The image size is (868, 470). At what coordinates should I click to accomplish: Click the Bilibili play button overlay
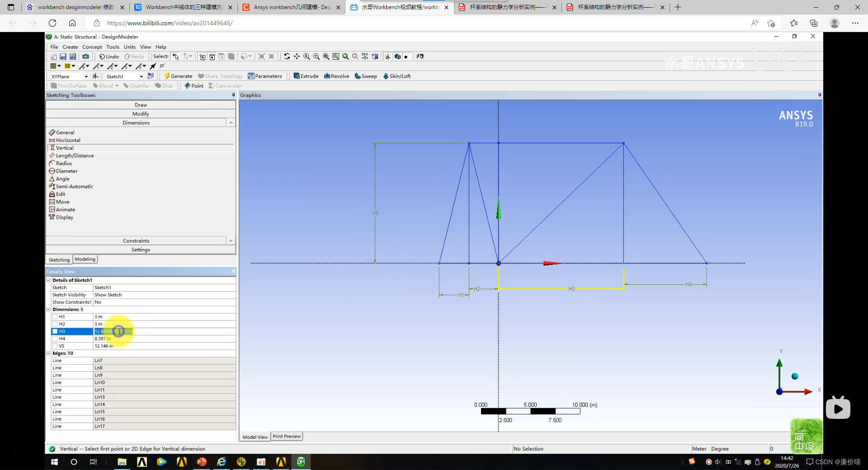(838, 409)
